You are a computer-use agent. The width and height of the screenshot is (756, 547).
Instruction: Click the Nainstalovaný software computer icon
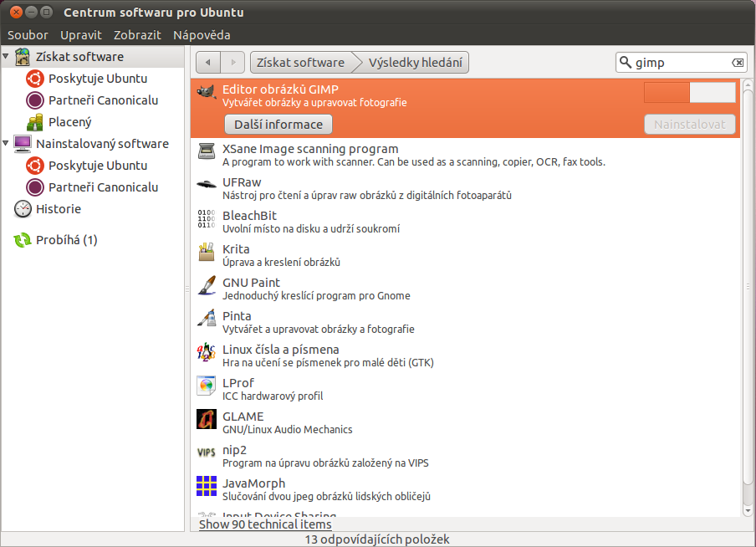click(23, 144)
